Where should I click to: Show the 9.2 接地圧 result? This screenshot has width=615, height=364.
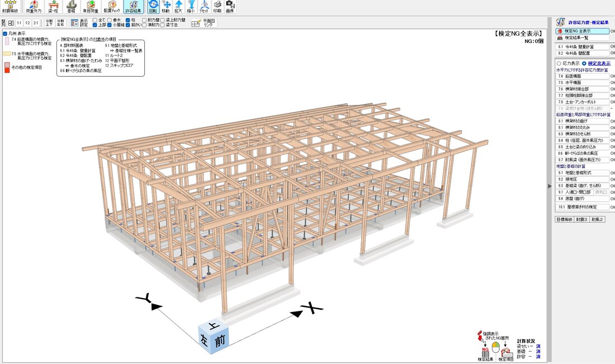[583, 179]
